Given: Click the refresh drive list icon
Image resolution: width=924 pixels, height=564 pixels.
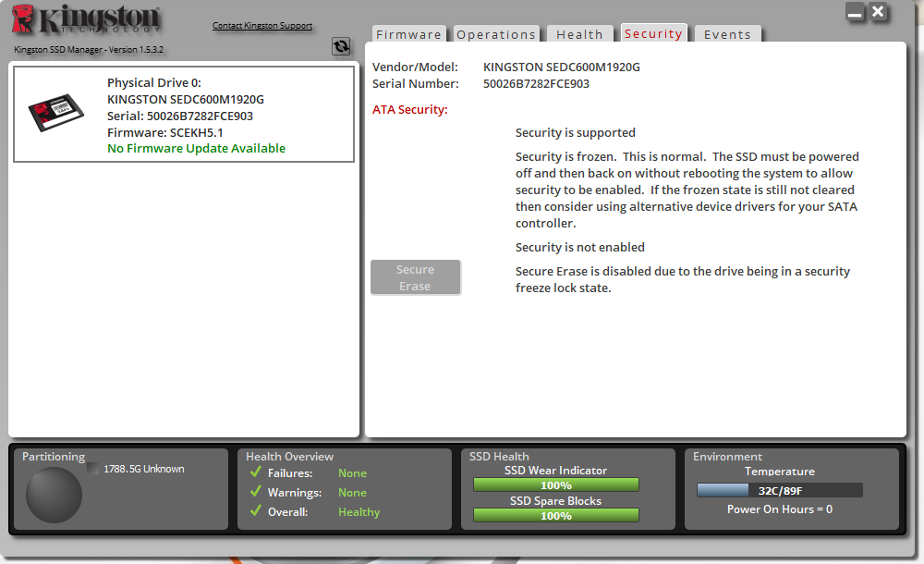Looking at the screenshot, I should [341, 46].
